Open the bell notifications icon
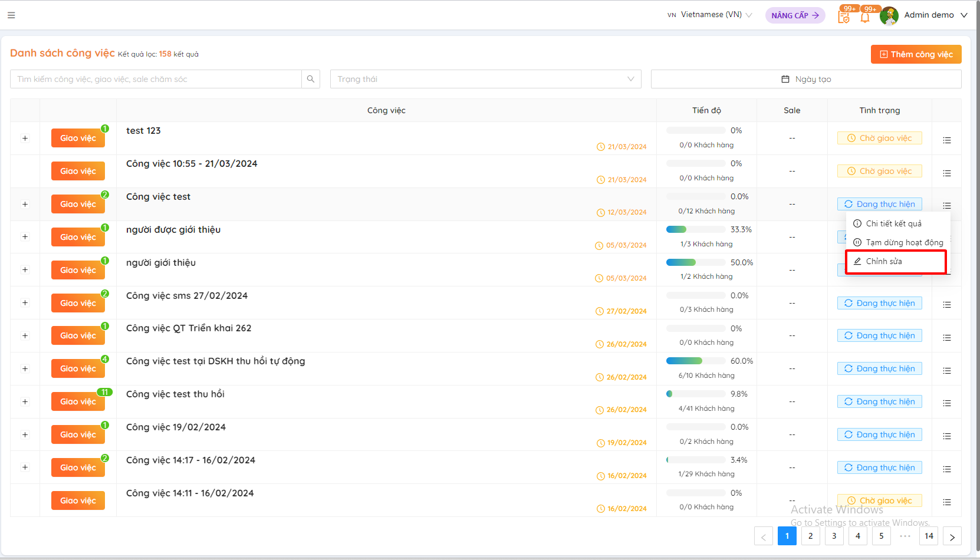Viewport: 980px width, 560px height. coord(865,17)
